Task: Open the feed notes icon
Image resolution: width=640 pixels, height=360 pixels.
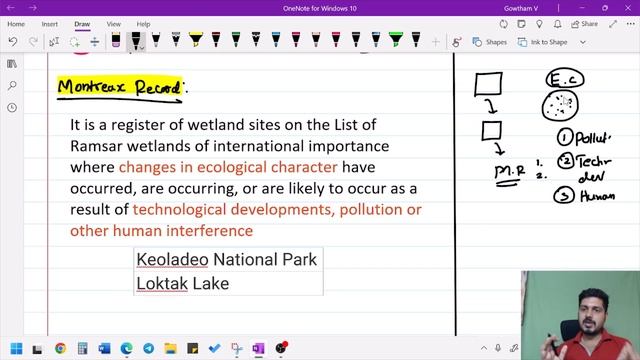Action: pos(521,24)
